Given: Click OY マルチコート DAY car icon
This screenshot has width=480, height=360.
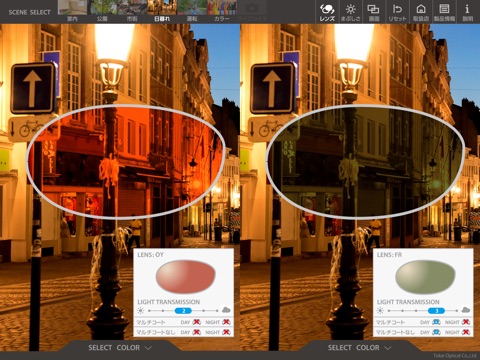Looking at the screenshot, I should click(x=197, y=322).
